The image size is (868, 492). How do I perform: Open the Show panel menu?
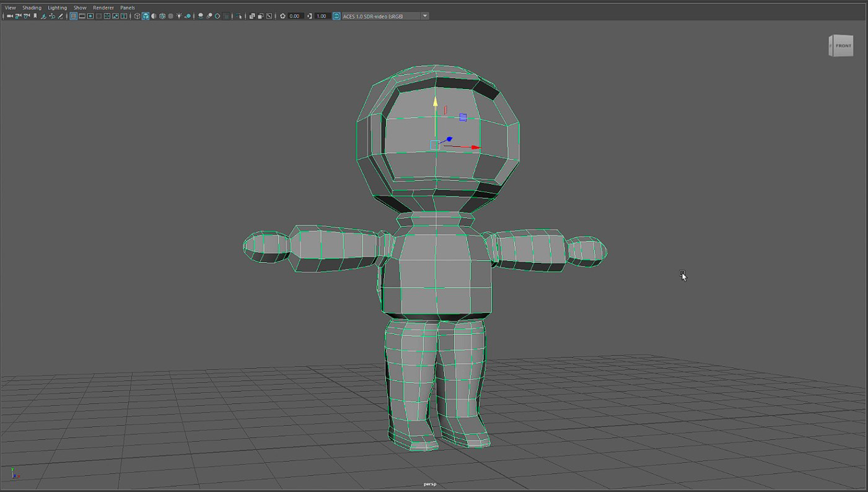coord(80,7)
